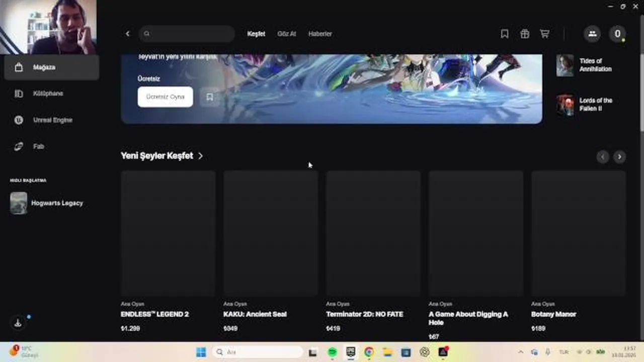Switch to the Göz At tab
This screenshot has height=362, width=644.
tap(287, 34)
